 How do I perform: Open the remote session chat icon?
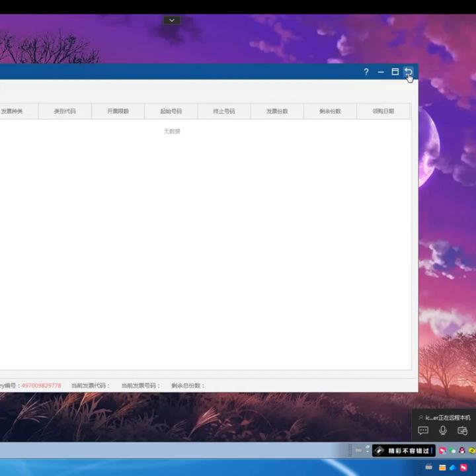(423, 431)
